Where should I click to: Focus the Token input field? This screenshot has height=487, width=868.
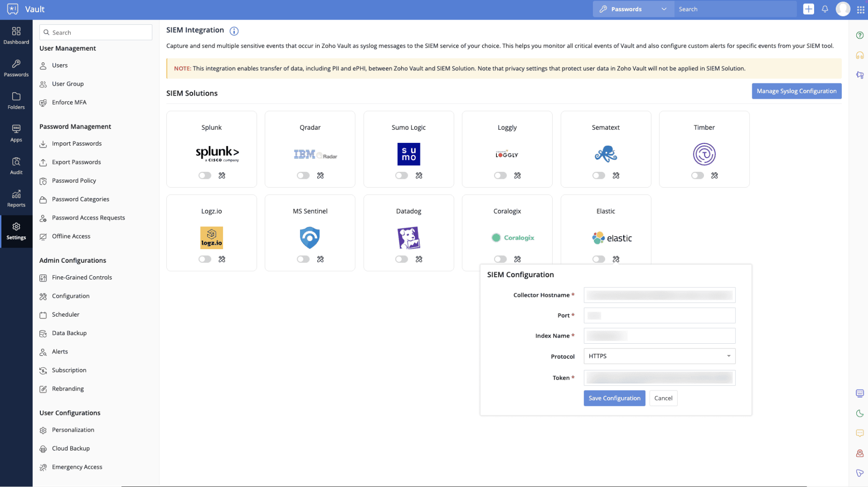click(659, 378)
